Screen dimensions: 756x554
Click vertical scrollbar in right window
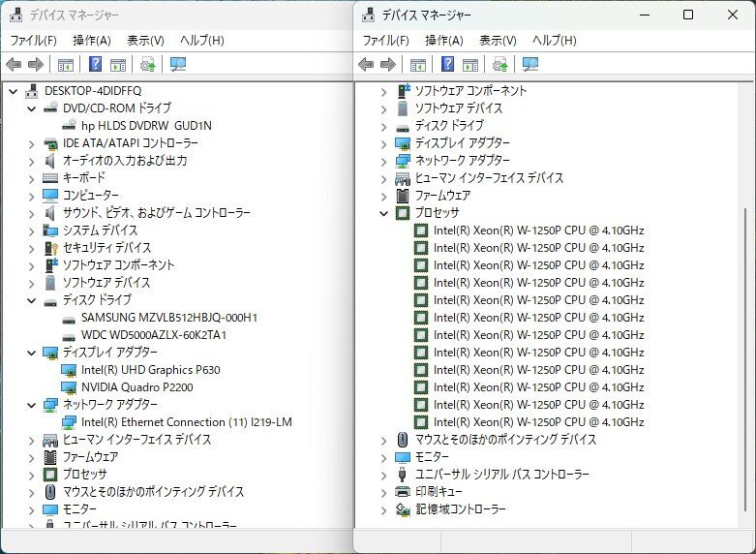pyautogui.click(x=745, y=359)
